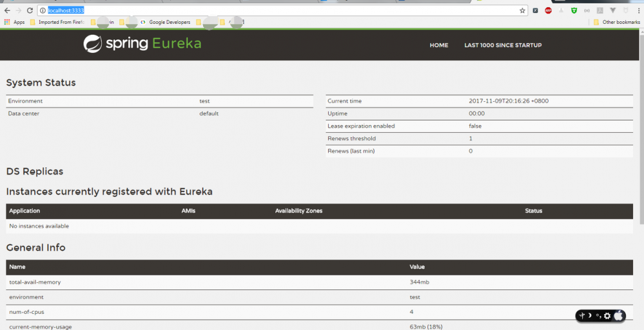644x330 pixels.
Task: Click the Value column header in General Info
Action: click(417, 267)
